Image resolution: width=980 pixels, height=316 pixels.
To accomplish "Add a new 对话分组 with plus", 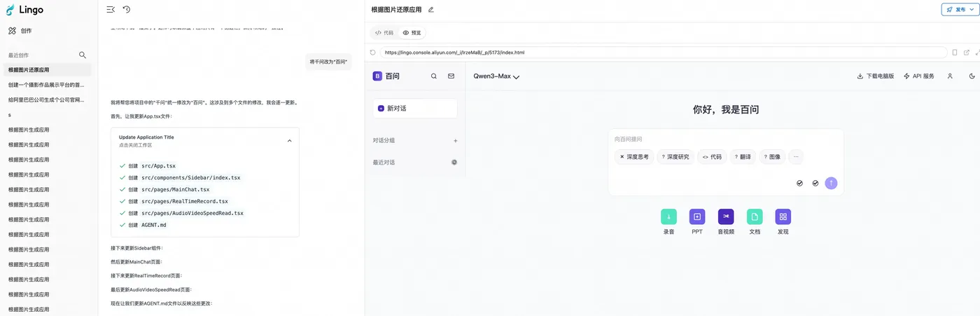I will [455, 141].
